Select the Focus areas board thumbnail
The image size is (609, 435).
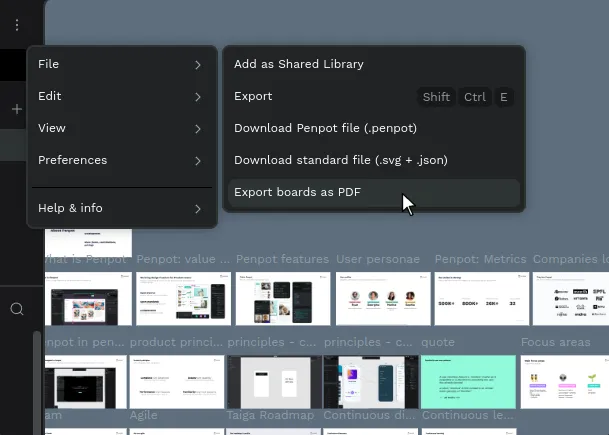point(565,382)
